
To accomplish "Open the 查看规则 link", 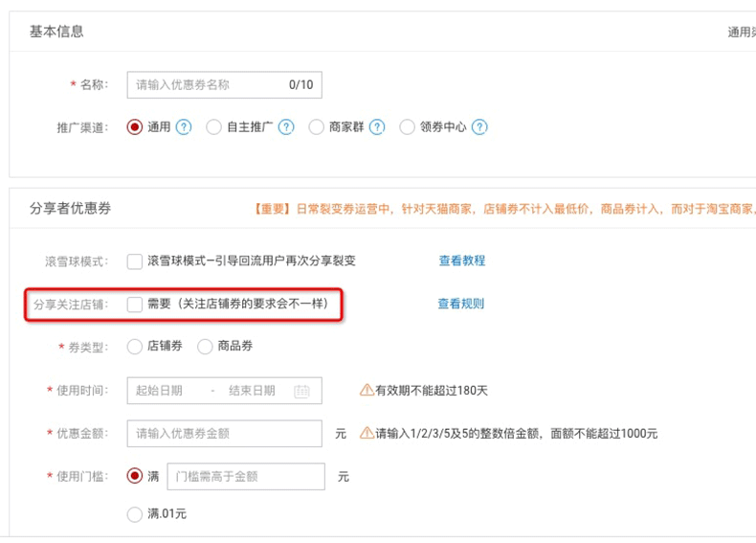I will pyautogui.click(x=460, y=304).
